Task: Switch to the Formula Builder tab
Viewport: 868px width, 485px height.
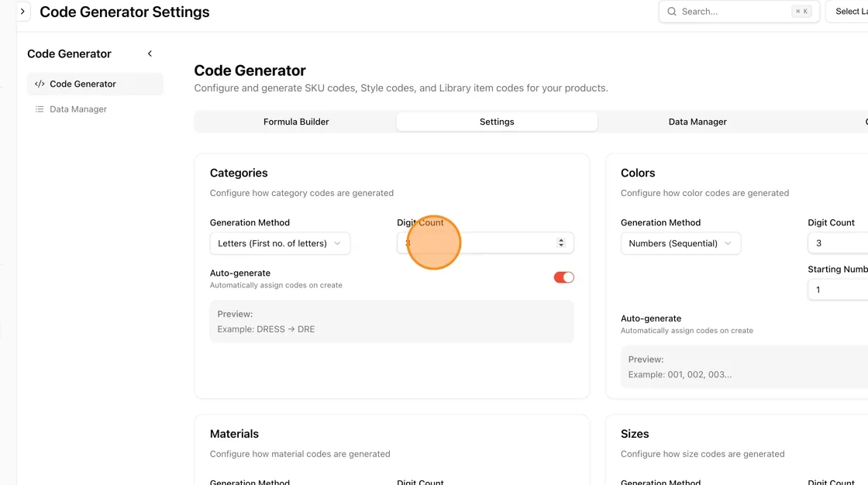Action: [x=296, y=122]
